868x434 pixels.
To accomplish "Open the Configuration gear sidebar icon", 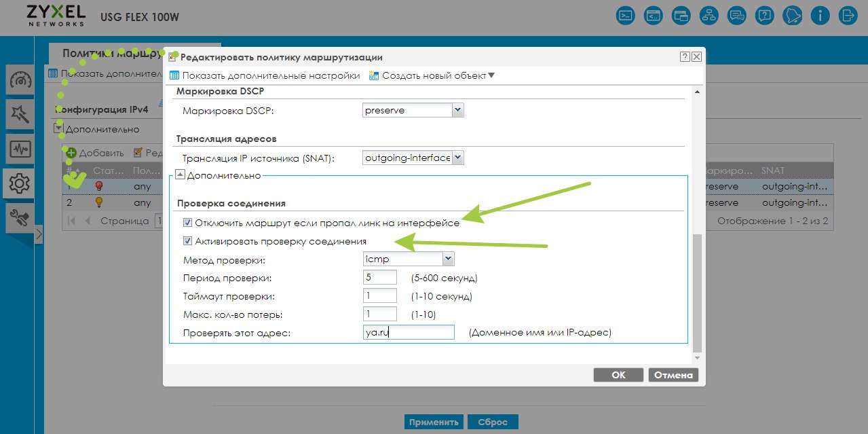I will click(x=20, y=183).
